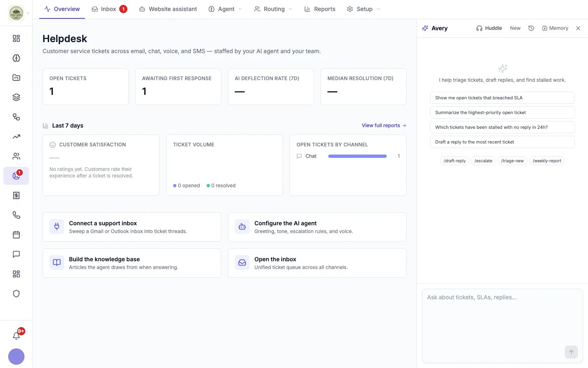Choose 'Summarize the highest-priority open ticket' suggestion

tap(502, 112)
